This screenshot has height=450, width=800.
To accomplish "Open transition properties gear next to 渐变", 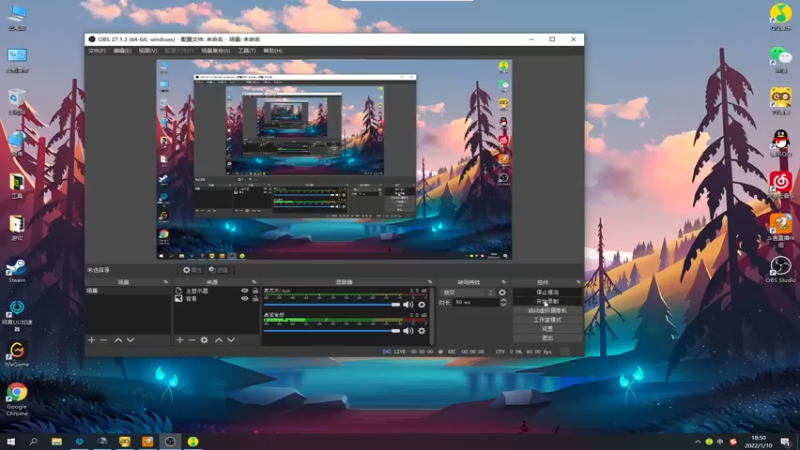I will 502,292.
